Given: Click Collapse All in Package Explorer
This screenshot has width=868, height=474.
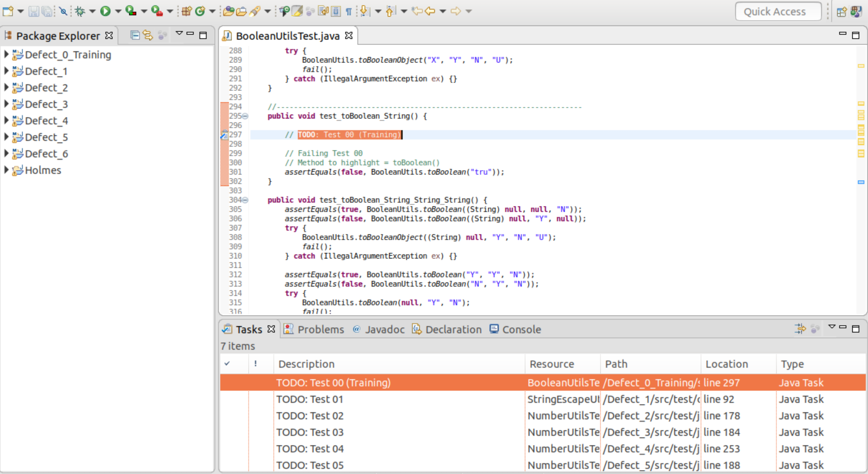Looking at the screenshot, I should 135,35.
